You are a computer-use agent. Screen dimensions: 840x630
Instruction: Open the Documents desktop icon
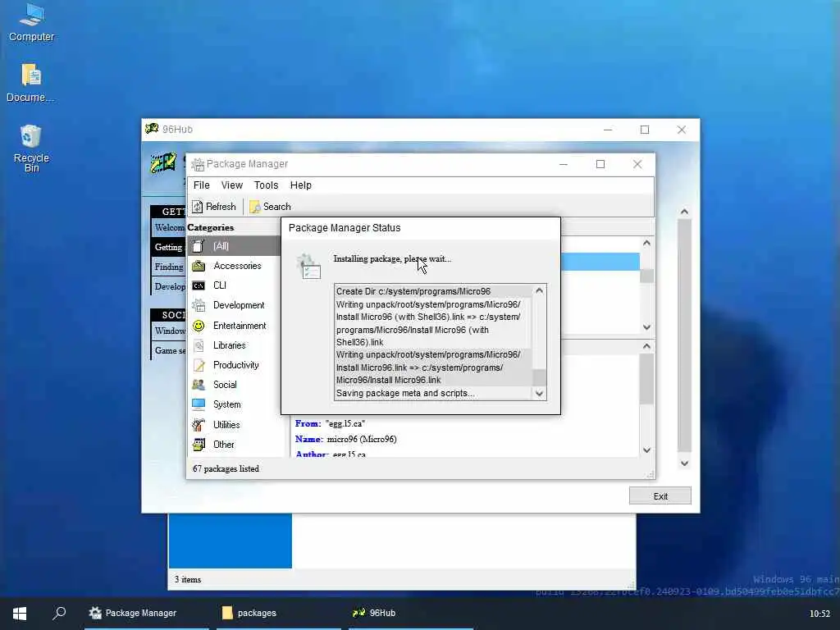pyautogui.click(x=31, y=82)
